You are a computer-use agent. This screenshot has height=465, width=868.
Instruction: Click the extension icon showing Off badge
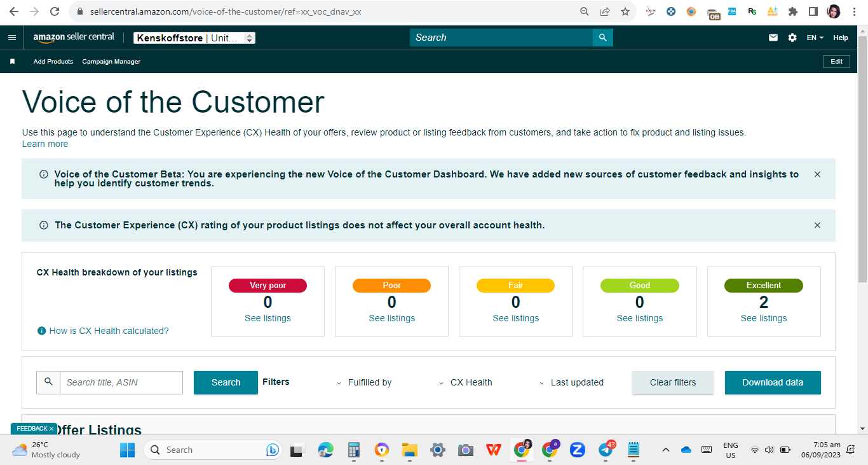(x=713, y=13)
